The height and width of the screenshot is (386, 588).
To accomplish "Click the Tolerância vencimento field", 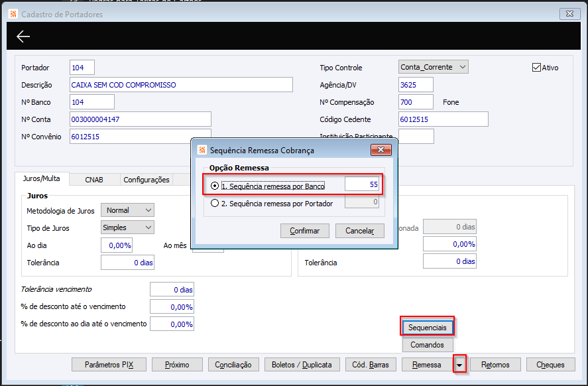I will tap(172, 290).
